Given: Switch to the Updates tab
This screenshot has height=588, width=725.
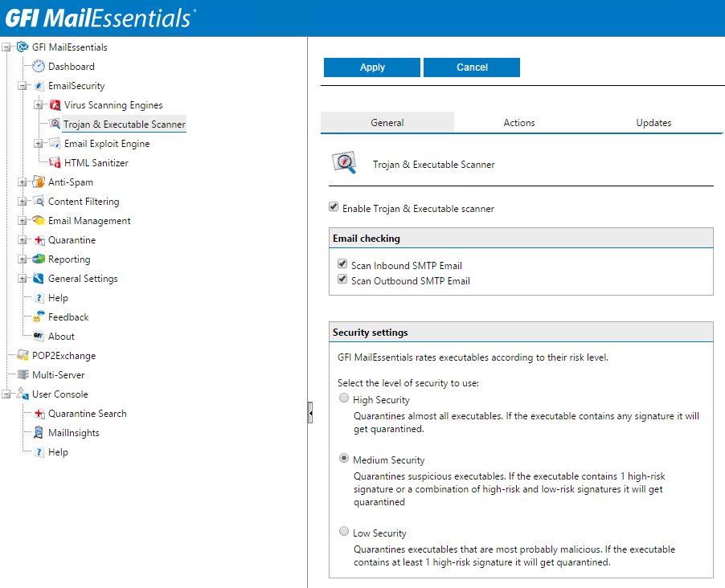Looking at the screenshot, I should (x=653, y=122).
